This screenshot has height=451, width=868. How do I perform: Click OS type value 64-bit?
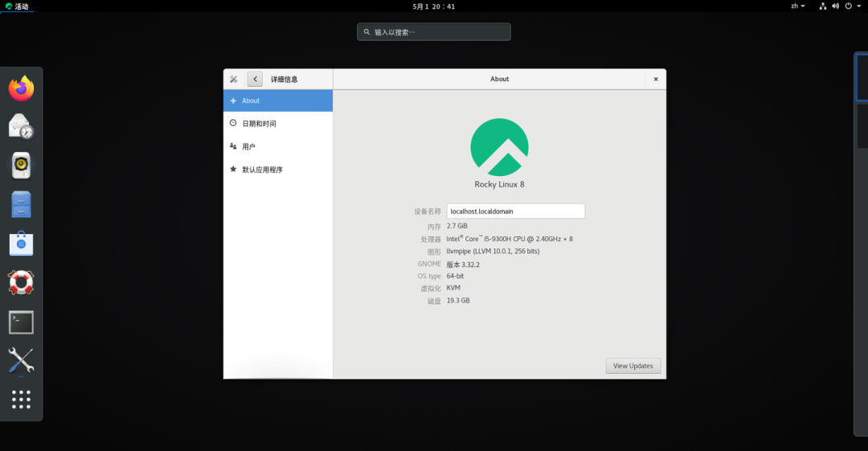[455, 276]
